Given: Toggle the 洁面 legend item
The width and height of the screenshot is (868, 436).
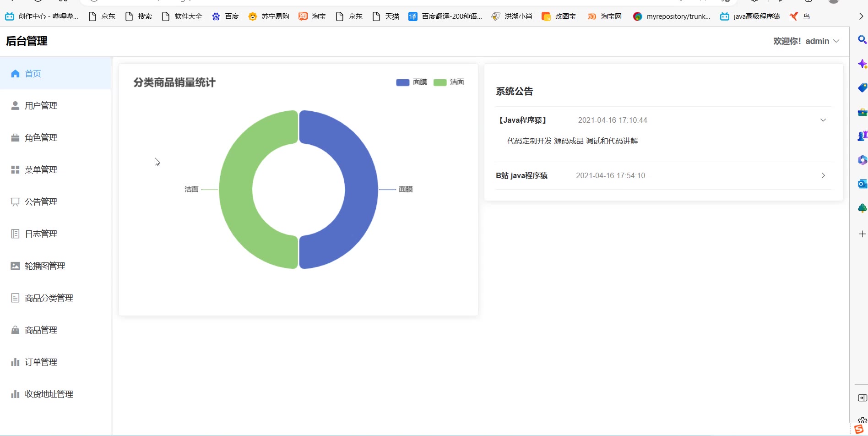Looking at the screenshot, I should point(449,82).
